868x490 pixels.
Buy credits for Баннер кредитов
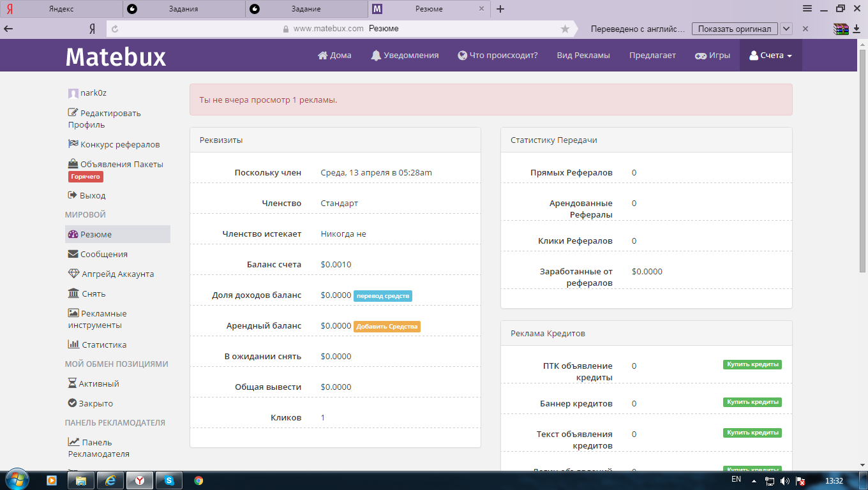tap(752, 402)
